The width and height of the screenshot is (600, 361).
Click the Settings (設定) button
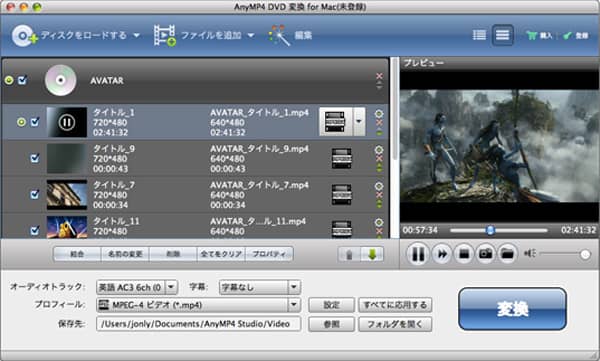331,305
